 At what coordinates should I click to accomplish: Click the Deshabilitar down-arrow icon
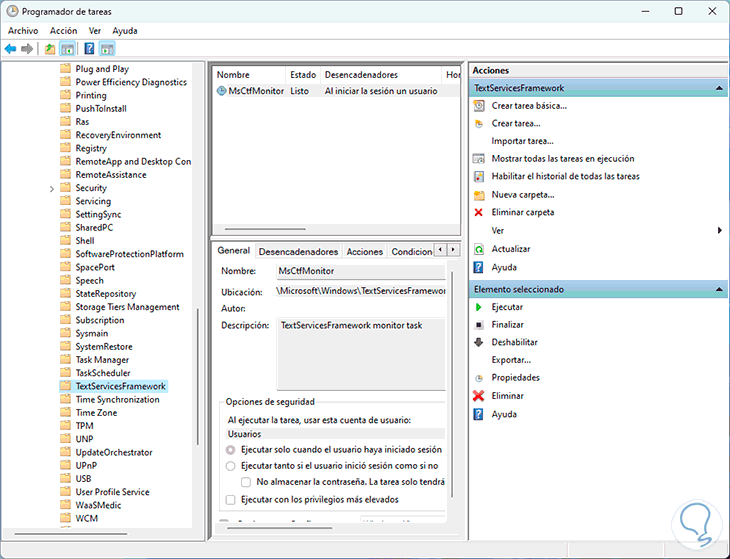click(479, 343)
